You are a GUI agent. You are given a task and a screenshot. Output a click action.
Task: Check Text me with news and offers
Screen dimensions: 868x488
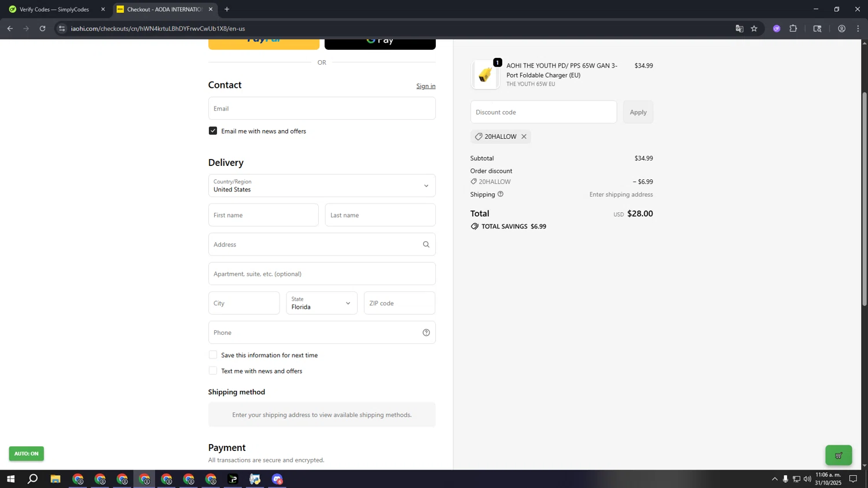click(213, 371)
